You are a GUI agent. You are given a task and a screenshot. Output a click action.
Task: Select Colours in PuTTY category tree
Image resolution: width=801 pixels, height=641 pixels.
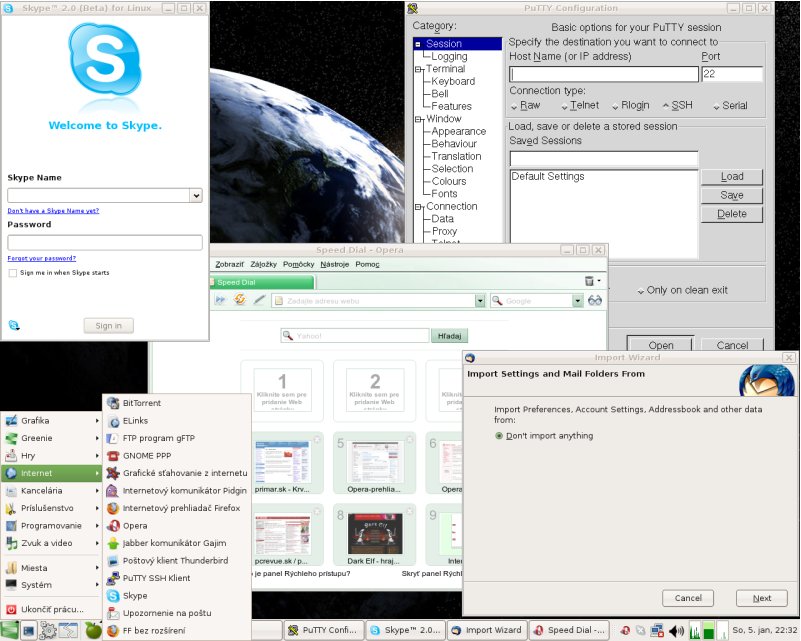click(449, 181)
